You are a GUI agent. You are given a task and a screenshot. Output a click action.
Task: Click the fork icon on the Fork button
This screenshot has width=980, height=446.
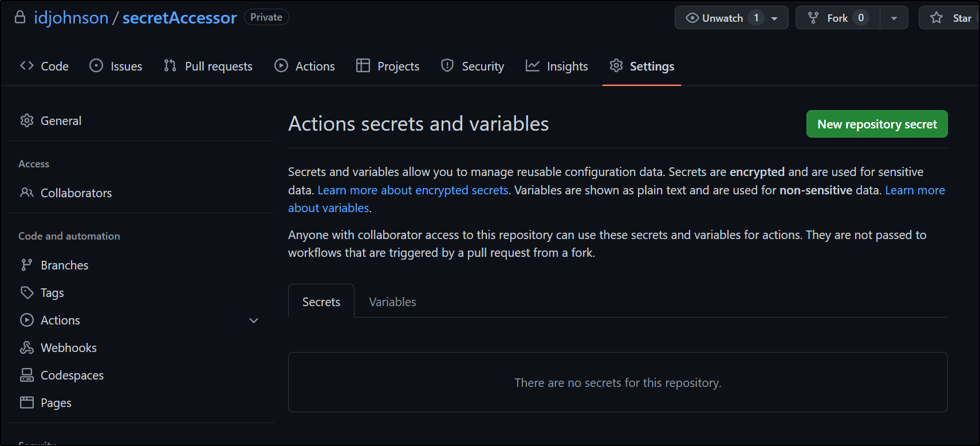pyautogui.click(x=813, y=18)
